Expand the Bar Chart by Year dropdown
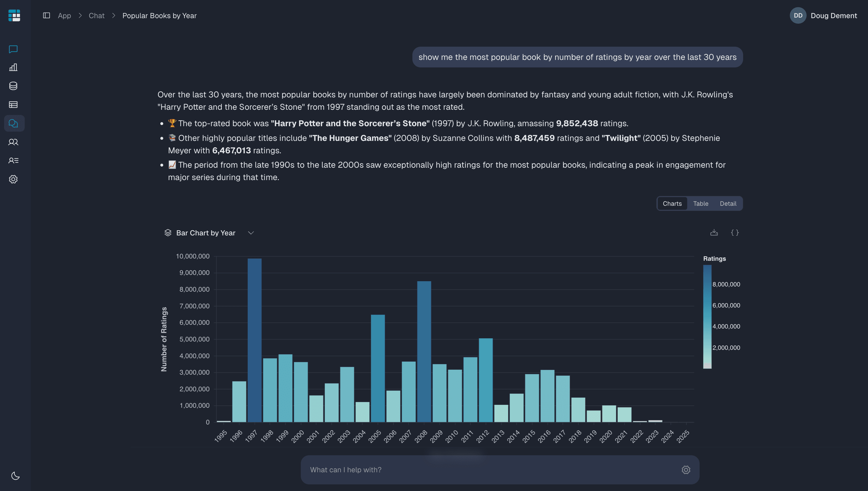The height and width of the screenshot is (491, 868). tap(250, 233)
